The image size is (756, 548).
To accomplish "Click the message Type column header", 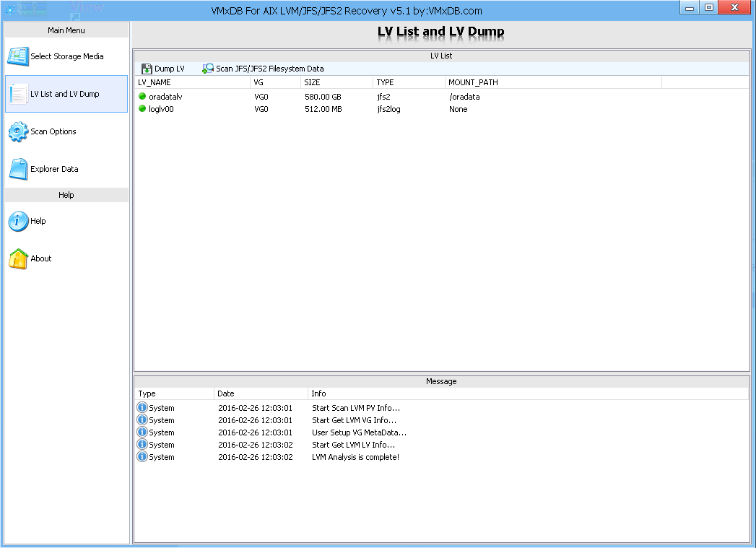I will pyautogui.click(x=174, y=393).
